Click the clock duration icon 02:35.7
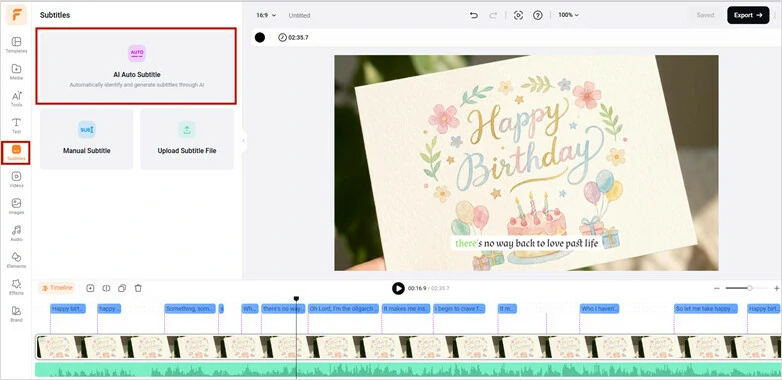782x380 pixels. coord(282,37)
